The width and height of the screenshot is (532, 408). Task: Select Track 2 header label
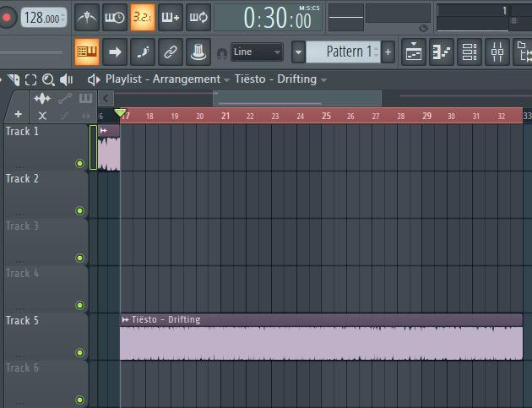click(23, 178)
